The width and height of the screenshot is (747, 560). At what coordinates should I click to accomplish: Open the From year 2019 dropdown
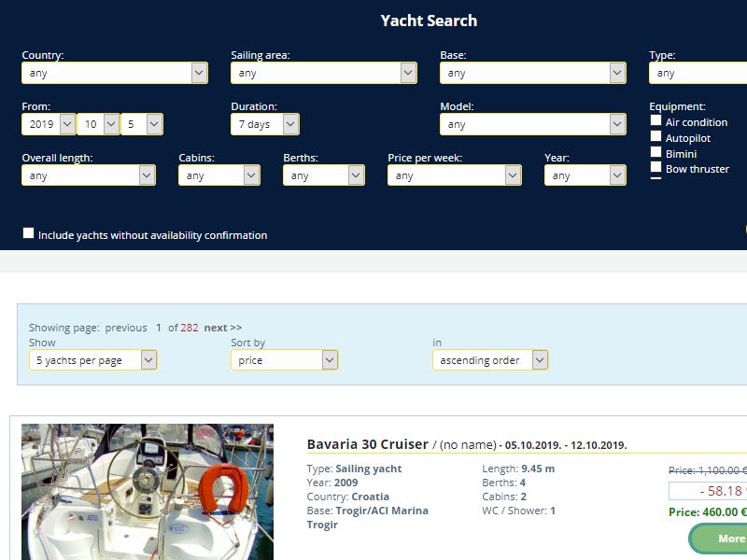coord(49,124)
